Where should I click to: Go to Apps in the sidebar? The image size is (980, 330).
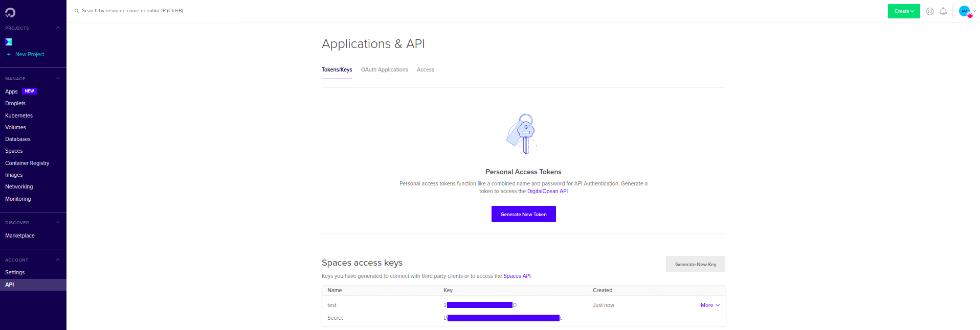point(11,91)
